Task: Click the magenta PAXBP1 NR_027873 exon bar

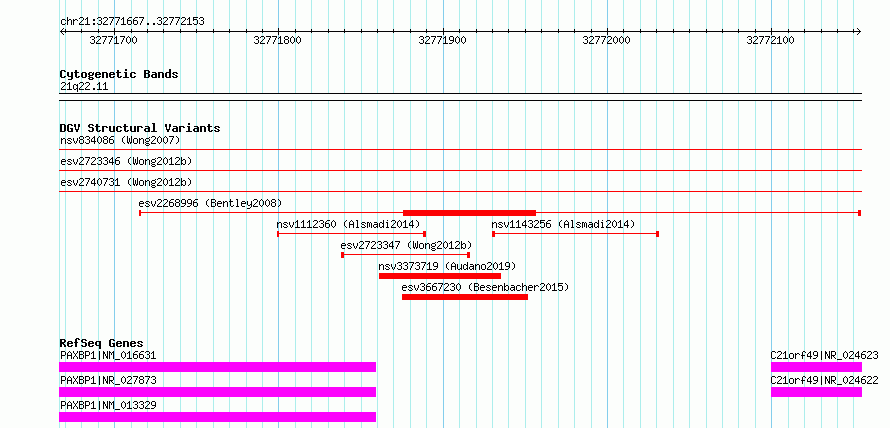Action: click(x=217, y=392)
